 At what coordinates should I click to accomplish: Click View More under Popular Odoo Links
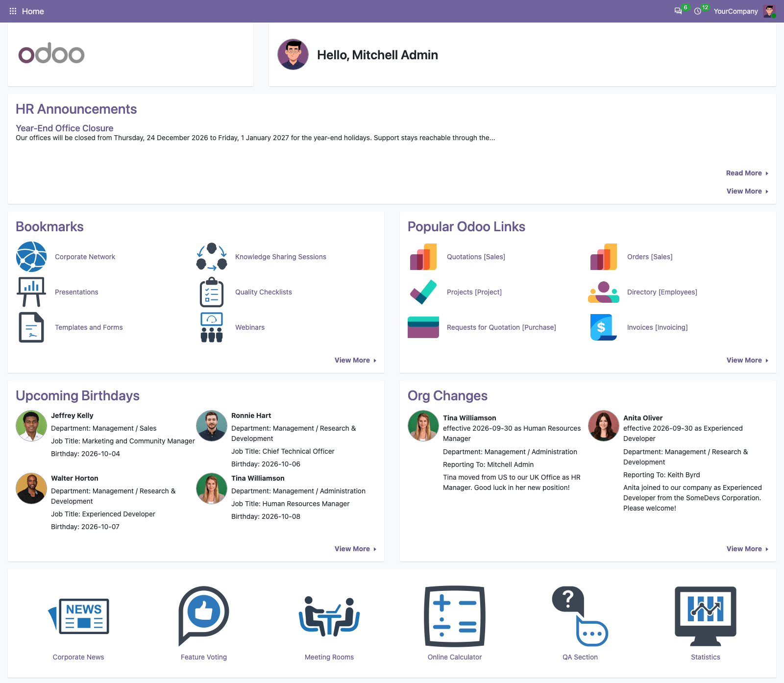[747, 360]
